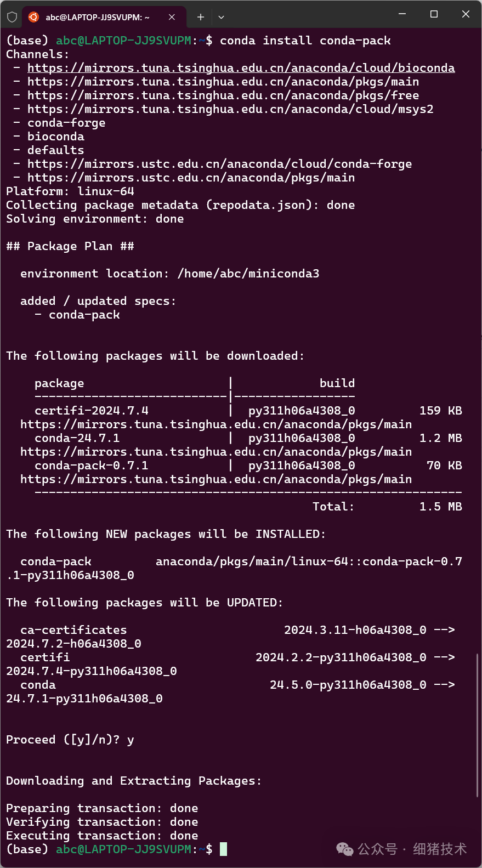Open the underlined bioconda mirror link
This screenshot has height=868, width=482.
[x=240, y=67]
